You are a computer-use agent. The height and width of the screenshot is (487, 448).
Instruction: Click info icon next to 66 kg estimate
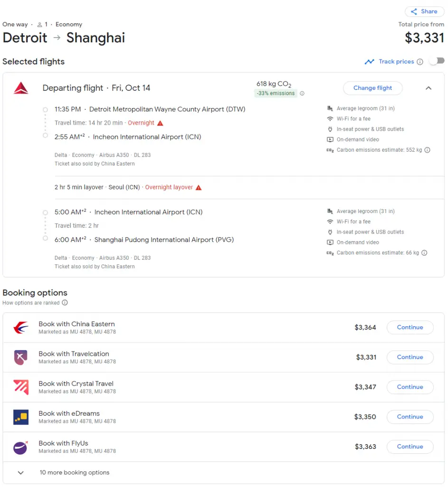424,253
